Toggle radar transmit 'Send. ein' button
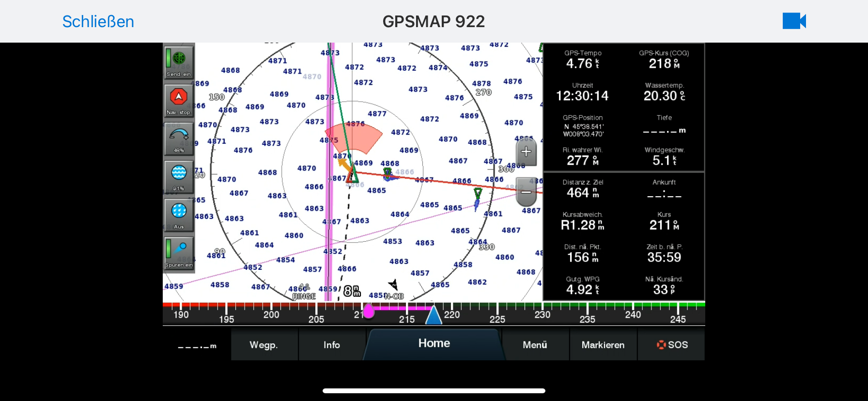The height and width of the screenshot is (401, 868). [179, 62]
